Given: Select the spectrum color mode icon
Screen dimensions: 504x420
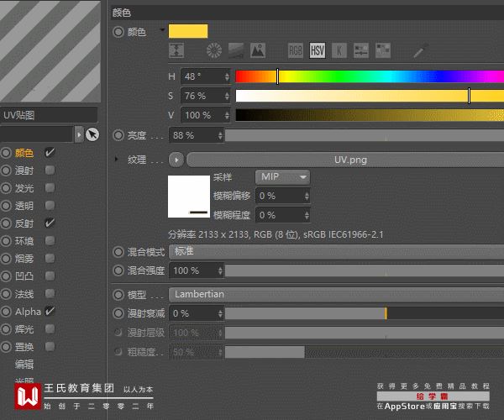Looking at the screenshot, I should (x=235, y=50).
